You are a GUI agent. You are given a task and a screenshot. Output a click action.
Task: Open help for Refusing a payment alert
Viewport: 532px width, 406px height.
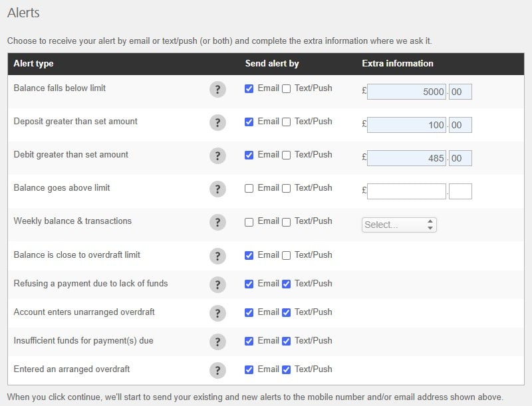tap(217, 284)
